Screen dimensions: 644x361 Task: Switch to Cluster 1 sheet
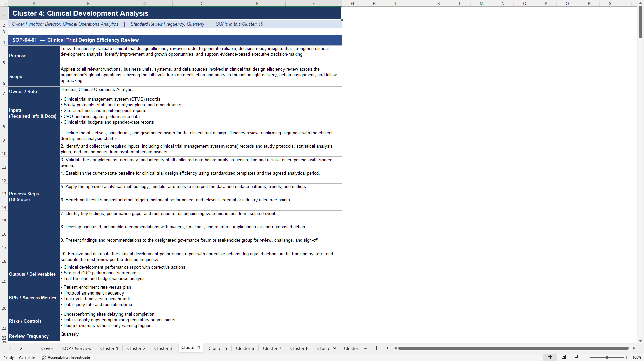tap(109, 348)
